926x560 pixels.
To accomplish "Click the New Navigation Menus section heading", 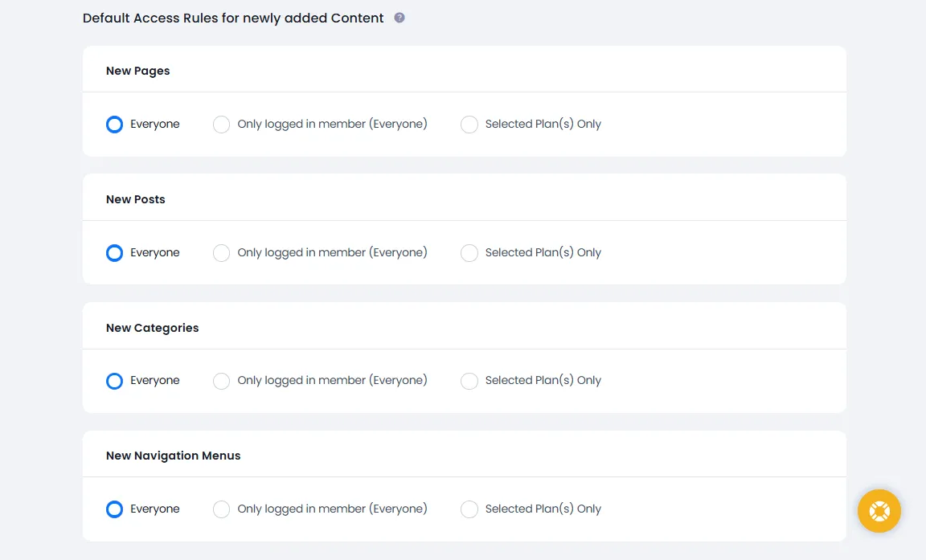I will pyautogui.click(x=173, y=456).
